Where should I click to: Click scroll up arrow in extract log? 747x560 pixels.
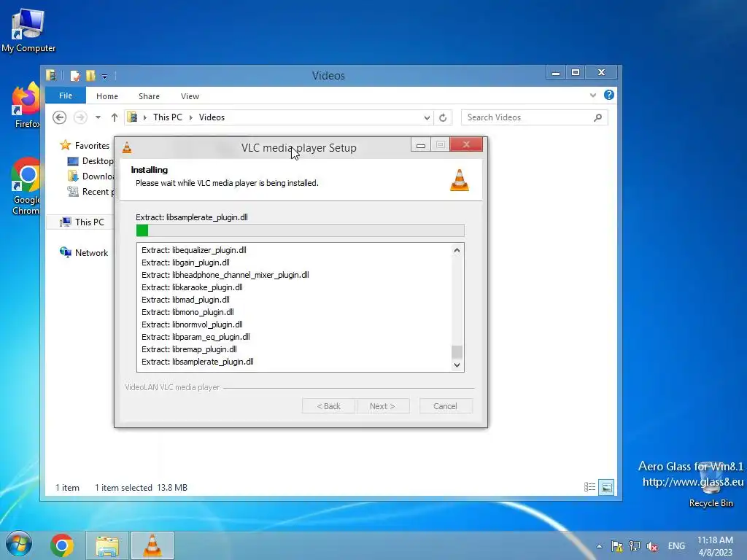457,250
